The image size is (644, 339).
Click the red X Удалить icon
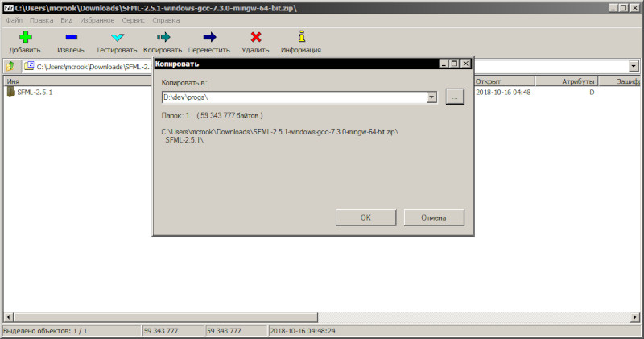coord(256,37)
